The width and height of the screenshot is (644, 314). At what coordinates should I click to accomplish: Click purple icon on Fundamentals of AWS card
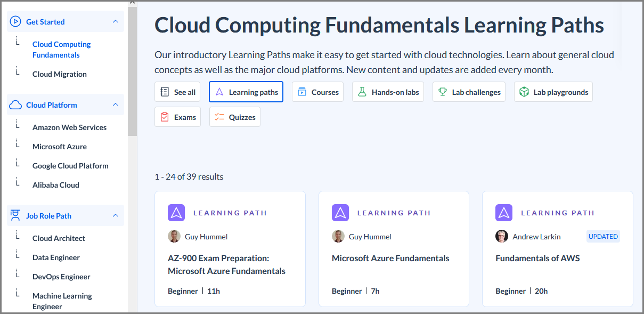pyautogui.click(x=504, y=213)
